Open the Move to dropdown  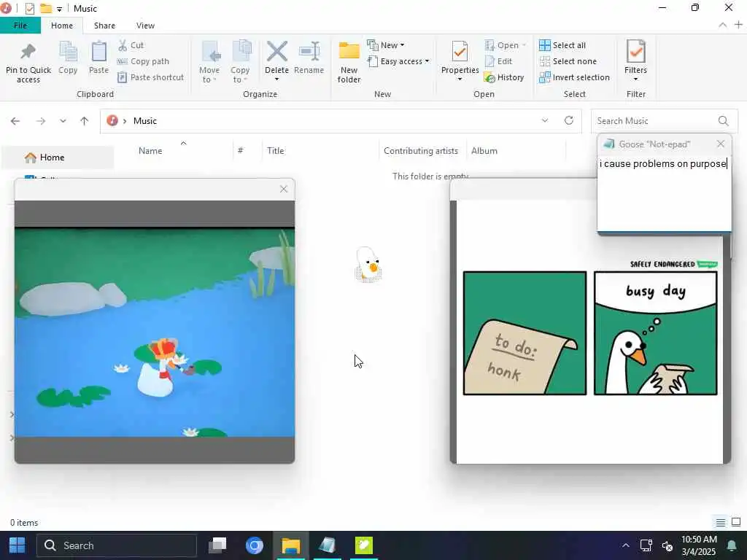209,63
